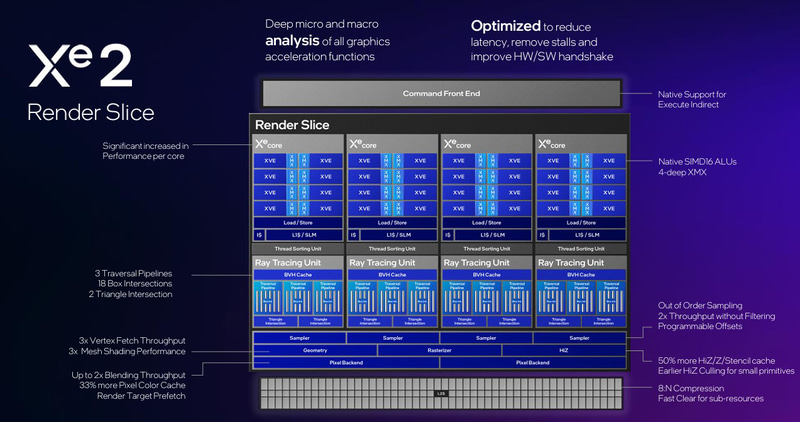800x422 pixels.
Task: Click 'improve HW/SW handshake' header line
Action: coord(542,57)
